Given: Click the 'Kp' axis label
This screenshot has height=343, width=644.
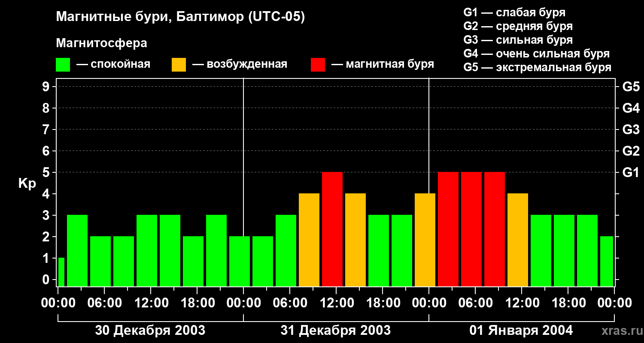Looking at the screenshot, I should pyautogui.click(x=27, y=183).
